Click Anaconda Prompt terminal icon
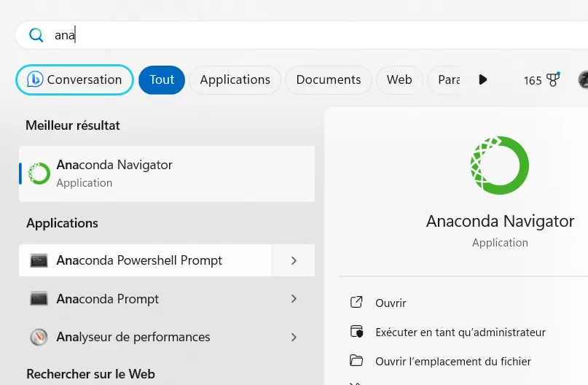The width and height of the screenshot is (588, 385). 39,299
